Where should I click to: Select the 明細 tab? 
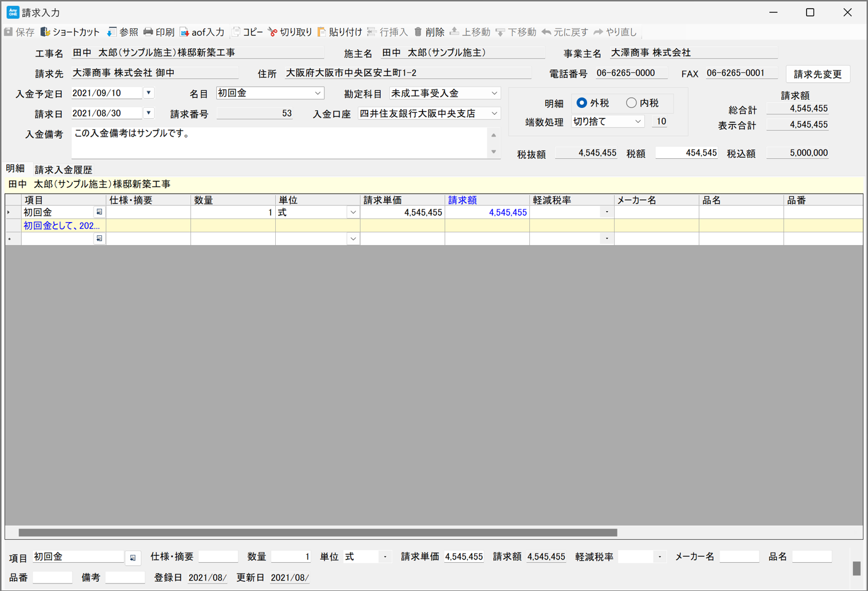coord(15,169)
